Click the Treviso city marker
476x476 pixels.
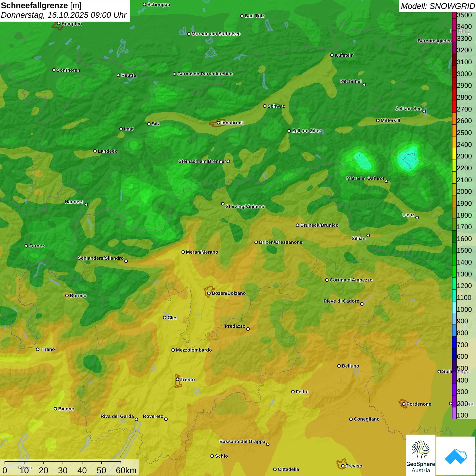pos(342,466)
